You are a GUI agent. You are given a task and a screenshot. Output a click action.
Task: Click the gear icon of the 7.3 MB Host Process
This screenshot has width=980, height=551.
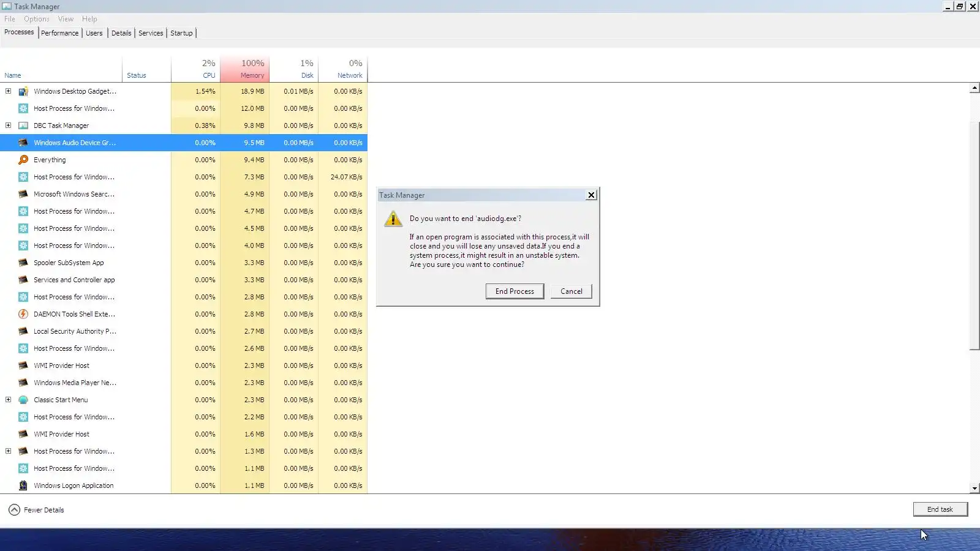[23, 177]
